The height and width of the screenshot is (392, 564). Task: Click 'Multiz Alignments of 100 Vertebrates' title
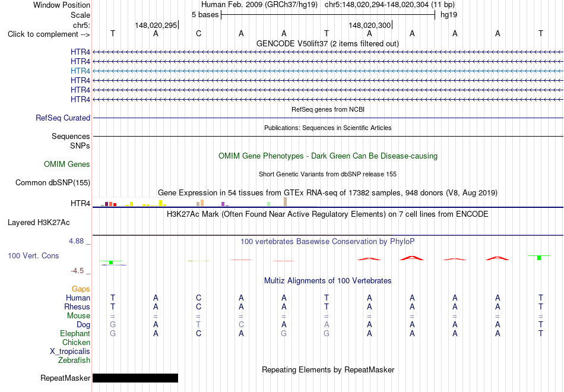pos(328,281)
